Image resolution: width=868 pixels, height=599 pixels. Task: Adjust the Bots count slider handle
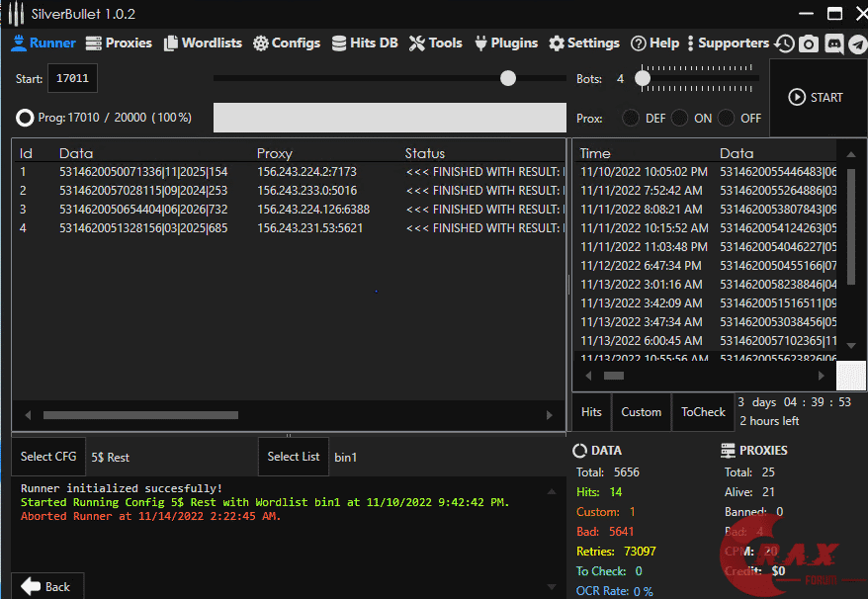point(643,78)
